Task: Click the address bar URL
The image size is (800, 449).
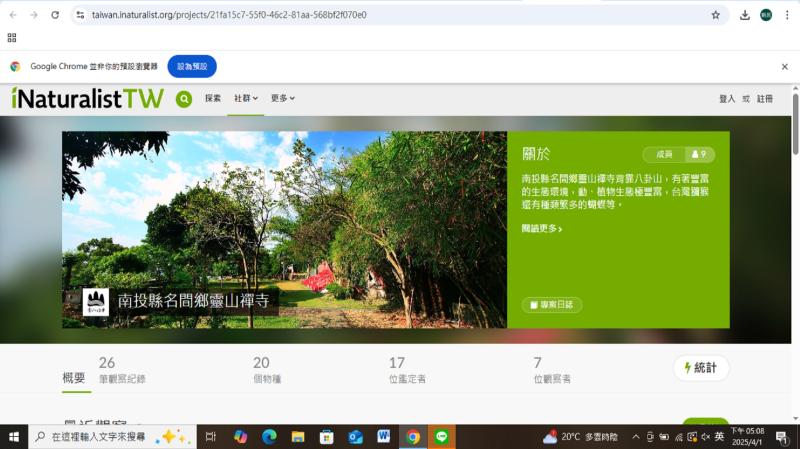Action: click(x=229, y=15)
